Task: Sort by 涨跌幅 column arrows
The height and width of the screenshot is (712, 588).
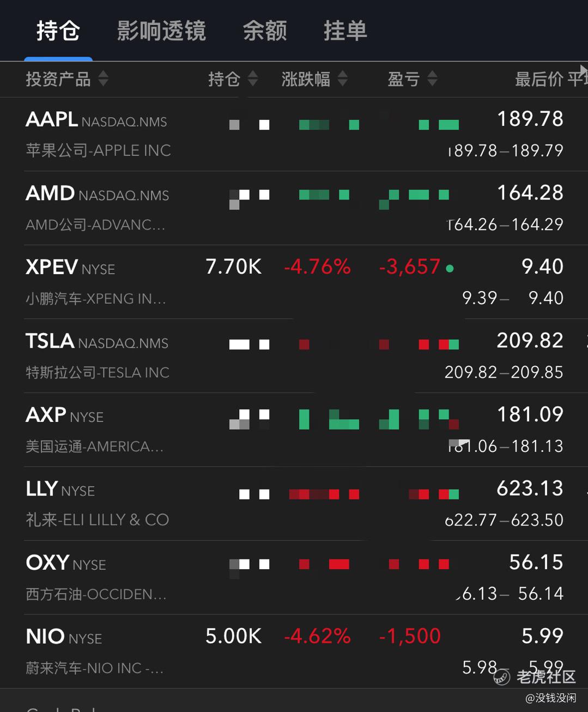Action: (342, 79)
